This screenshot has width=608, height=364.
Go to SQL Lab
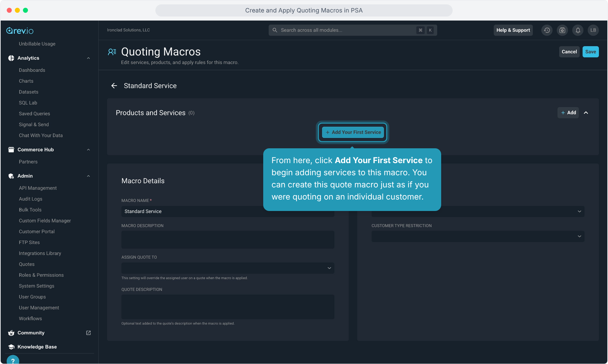click(x=28, y=103)
